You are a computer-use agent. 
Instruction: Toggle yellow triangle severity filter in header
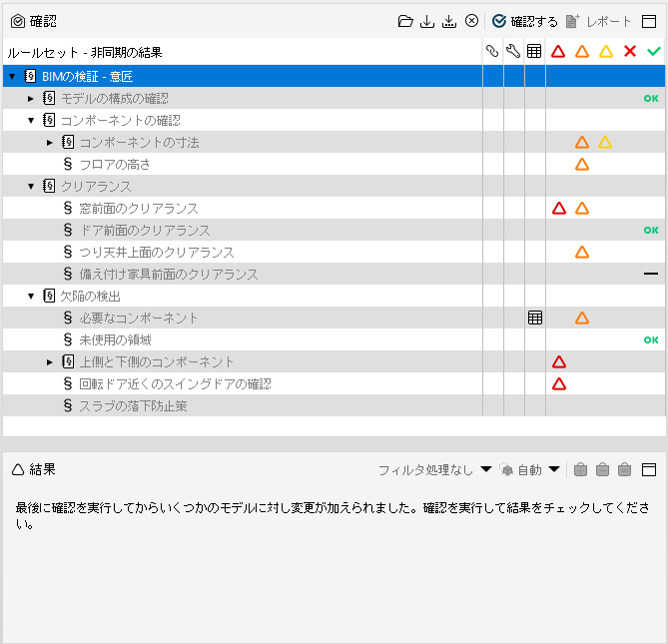coord(606,52)
